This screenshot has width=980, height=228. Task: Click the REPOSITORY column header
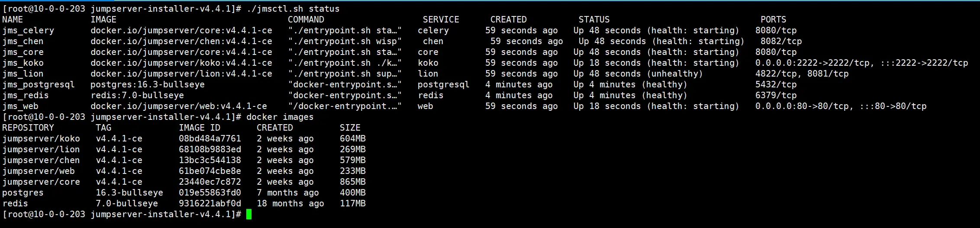click(28, 128)
